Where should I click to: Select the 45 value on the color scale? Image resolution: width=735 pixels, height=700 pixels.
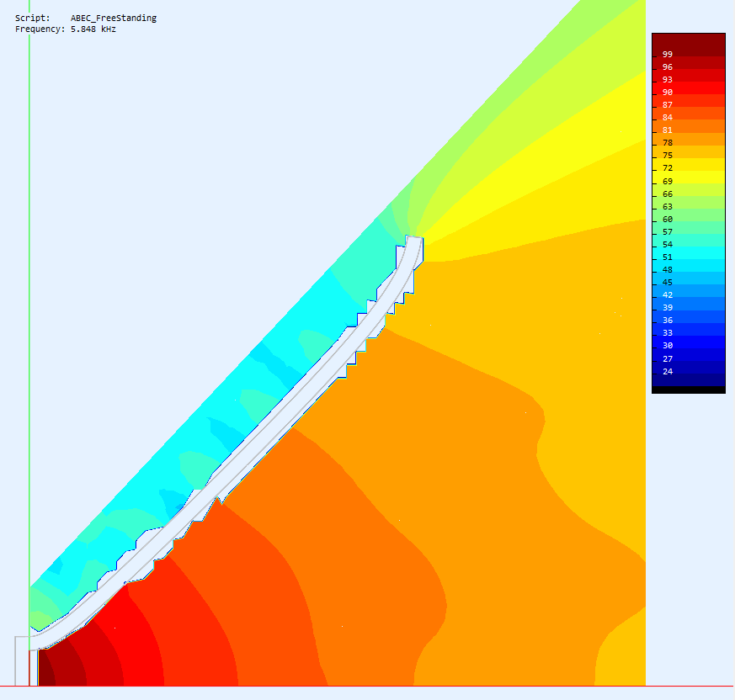pos(668,283)
